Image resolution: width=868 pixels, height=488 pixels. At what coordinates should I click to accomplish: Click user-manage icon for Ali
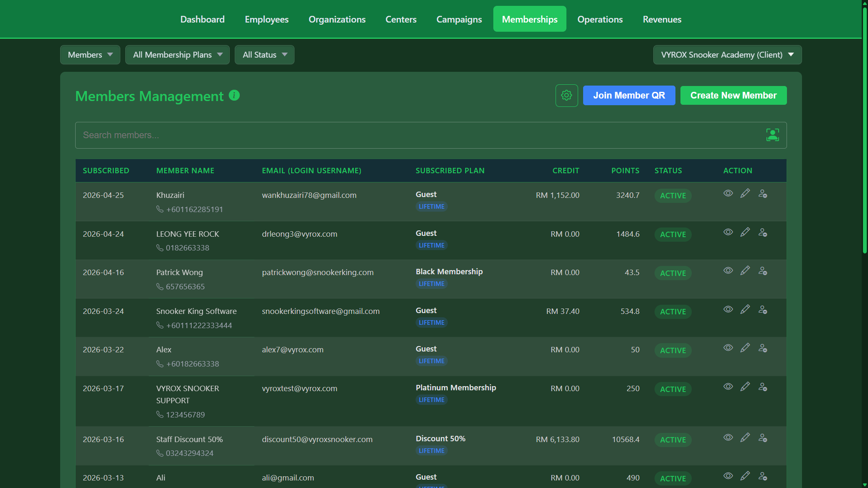(763, 476)
